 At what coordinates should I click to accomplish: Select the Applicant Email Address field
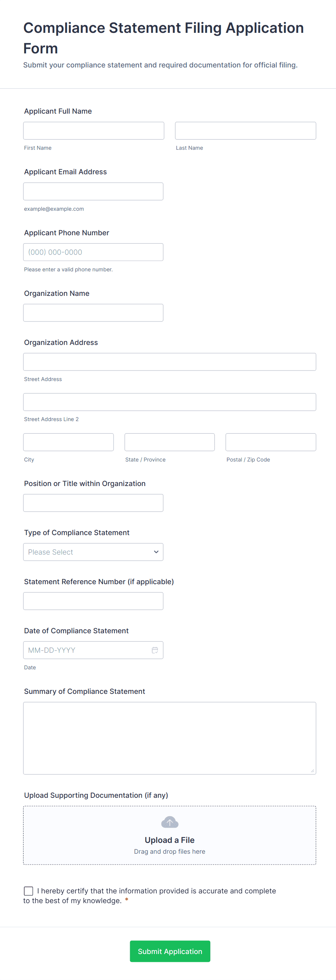pos(93,191)
